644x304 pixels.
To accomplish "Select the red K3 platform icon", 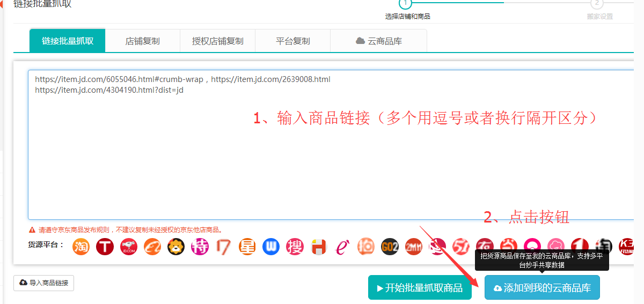I will point(627,247).
